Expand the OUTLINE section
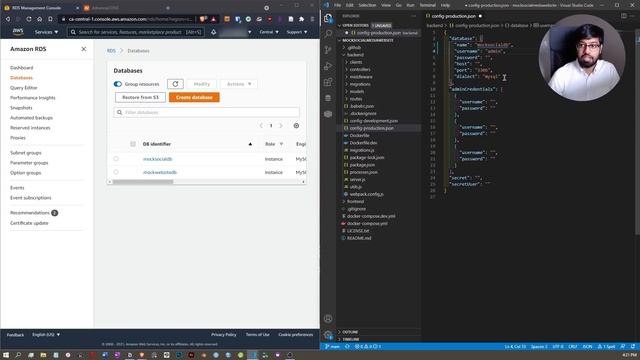The height and width of the screenshot is (360, 640). point(350,332)
